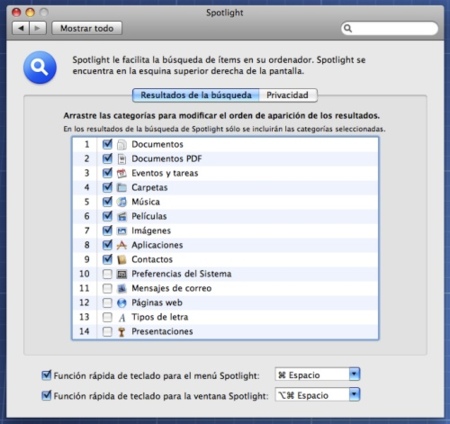Click the magnifier icon in the search field
The image size is (450, 424).
tap(348, 28)
